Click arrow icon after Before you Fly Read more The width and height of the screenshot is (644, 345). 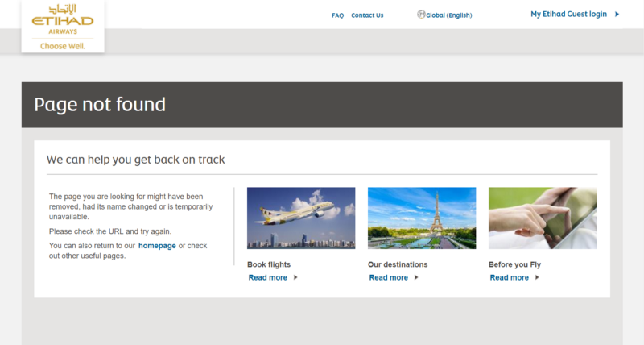537,277
